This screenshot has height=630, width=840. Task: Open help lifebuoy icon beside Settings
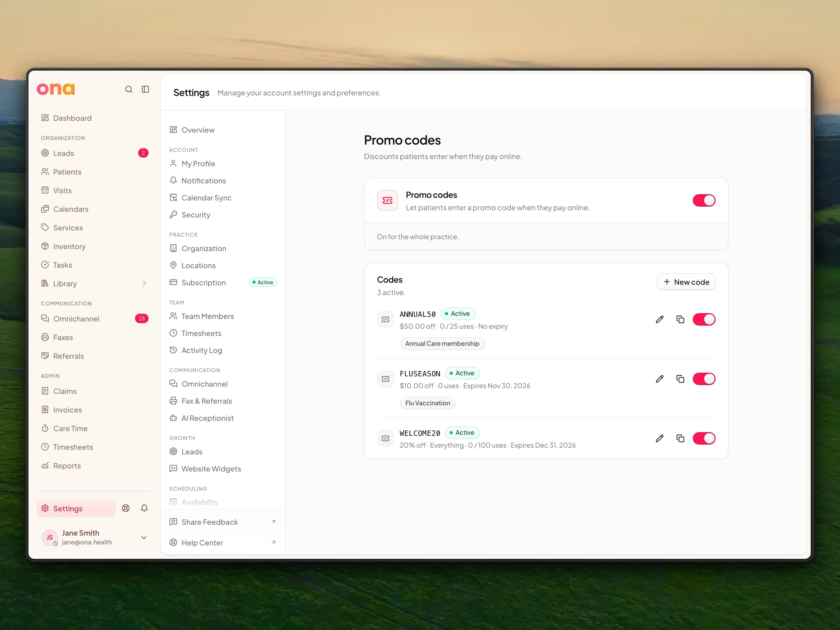[126, 508]
